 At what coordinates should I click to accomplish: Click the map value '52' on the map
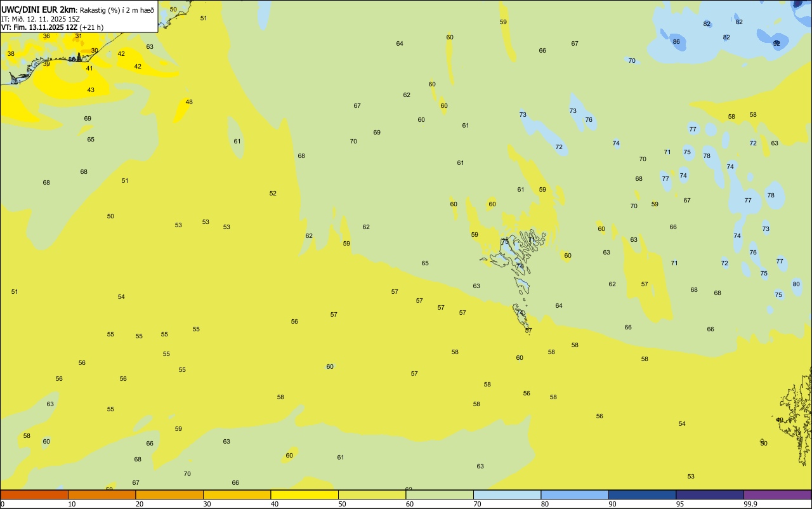[x=273, y=194]
